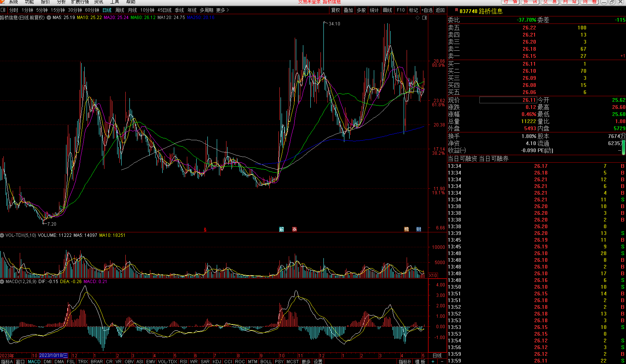Screen dimensions: 626x364
Task: Select the 1分钟 timeframe
Action: [27, 10]
